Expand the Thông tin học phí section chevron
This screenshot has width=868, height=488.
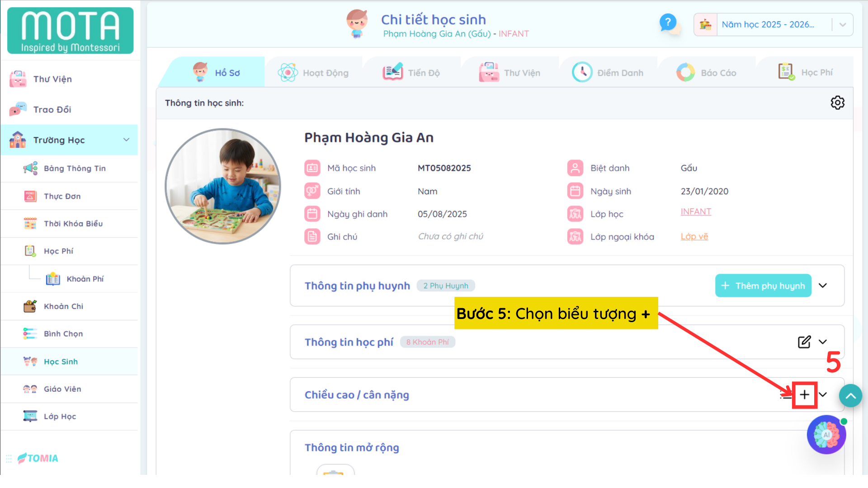tap(823, 342)
